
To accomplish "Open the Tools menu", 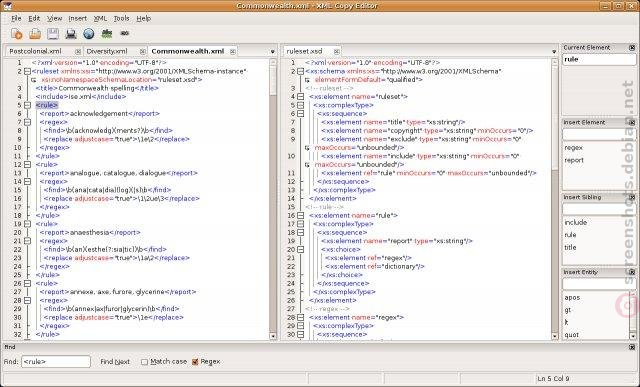I will point(121,18).
